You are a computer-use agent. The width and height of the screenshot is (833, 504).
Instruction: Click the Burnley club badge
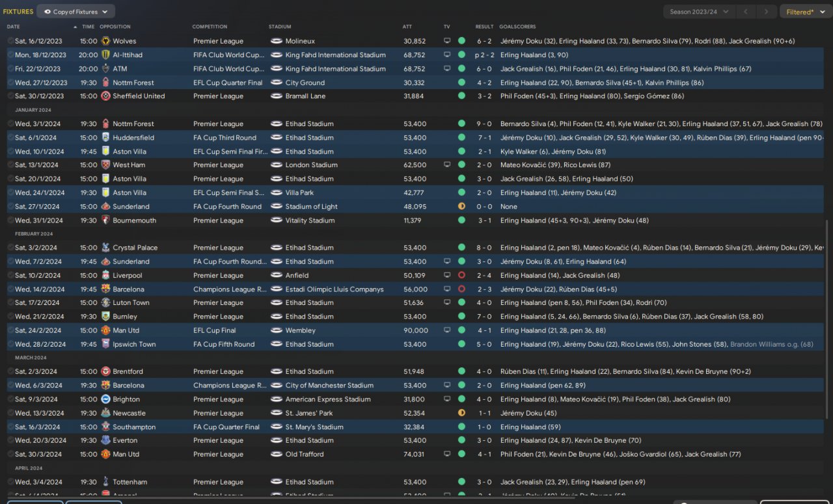[x=105, y=317]
